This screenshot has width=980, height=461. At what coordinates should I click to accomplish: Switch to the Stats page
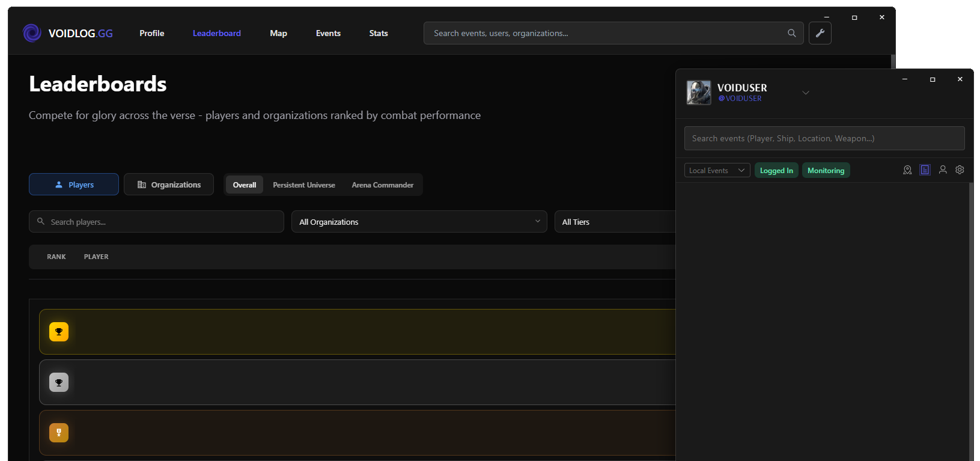tap(379, 33)
